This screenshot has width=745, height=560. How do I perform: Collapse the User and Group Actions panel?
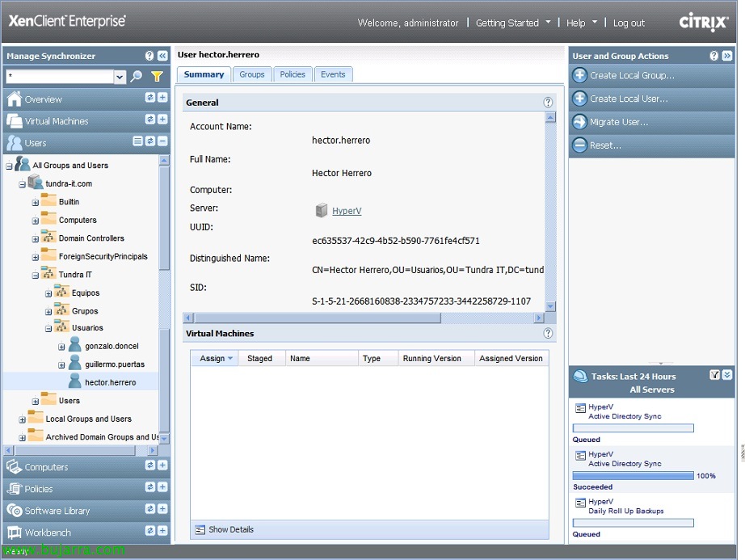(727, 56)
